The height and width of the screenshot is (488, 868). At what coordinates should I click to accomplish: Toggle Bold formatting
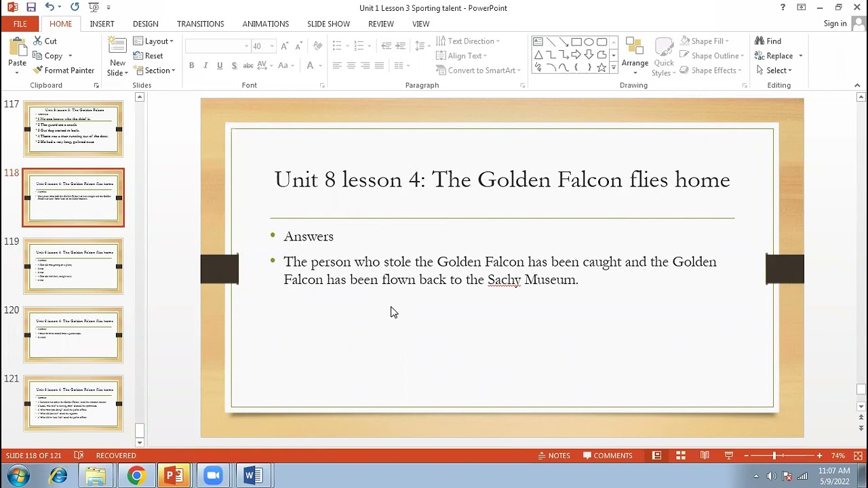[x=192, y=66]
